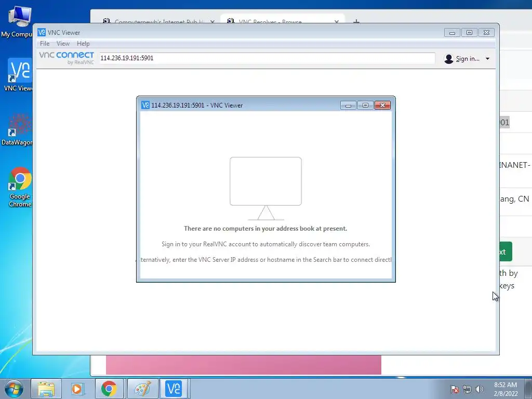Click the network tray icon
Image resolution: width=532 pixels, height=399 pixels.
467,389
